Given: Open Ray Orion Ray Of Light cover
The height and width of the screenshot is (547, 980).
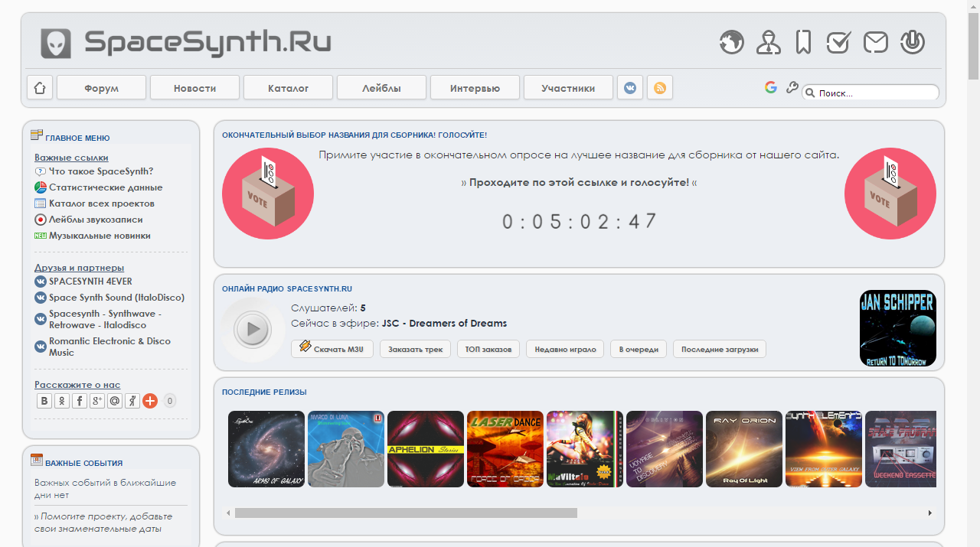Looking at the screenshot, I should click(x=744, y=449).
